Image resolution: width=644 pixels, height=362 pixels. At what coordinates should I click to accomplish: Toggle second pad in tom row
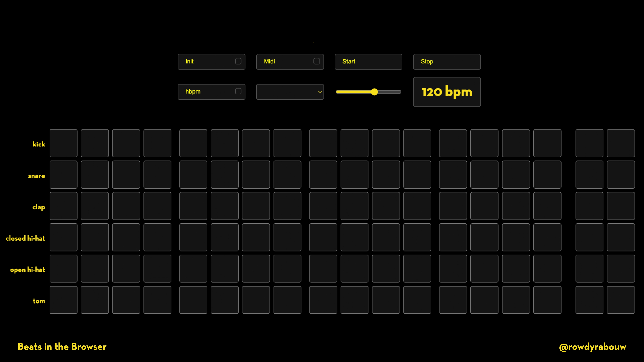tap(95, 300)
